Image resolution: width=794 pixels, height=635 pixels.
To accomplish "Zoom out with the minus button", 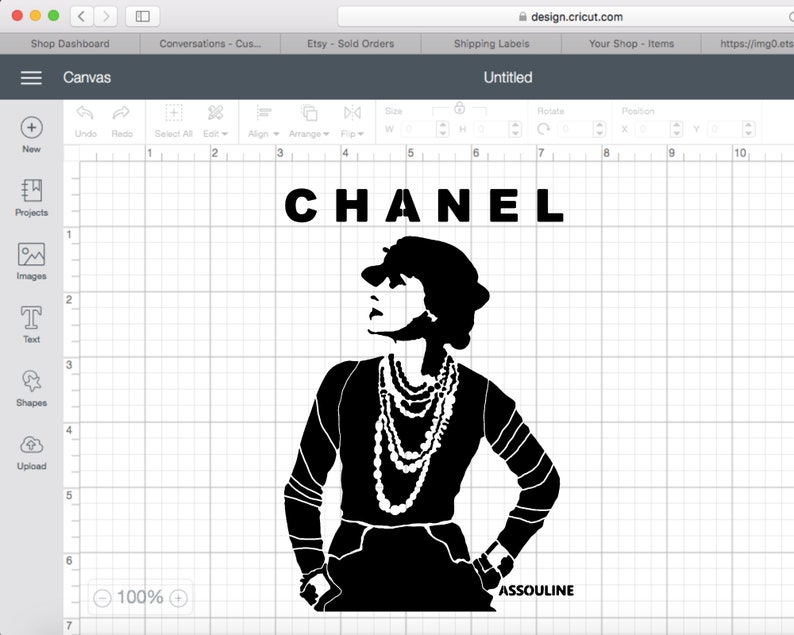I will [x=102, y=598].
